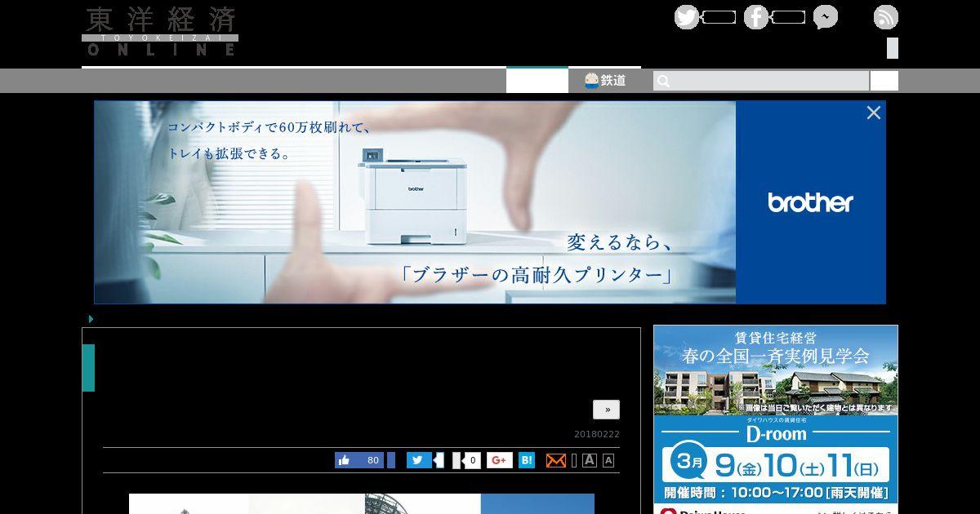Email the article with the orange envelope icon
The image size is (980, 514).
point(556,460)
